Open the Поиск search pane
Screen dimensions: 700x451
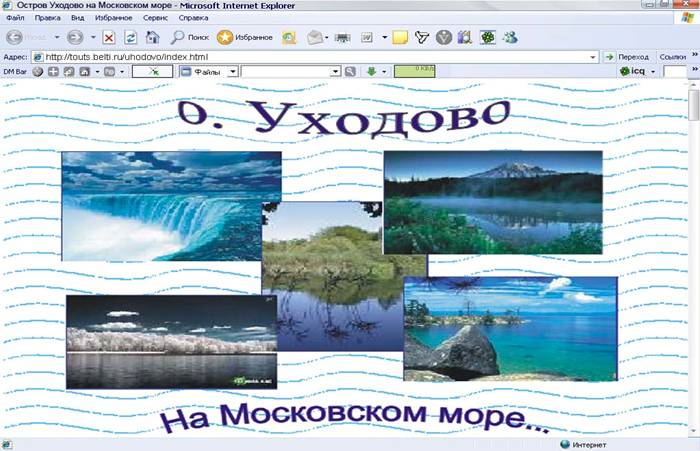tap(190, 37)
